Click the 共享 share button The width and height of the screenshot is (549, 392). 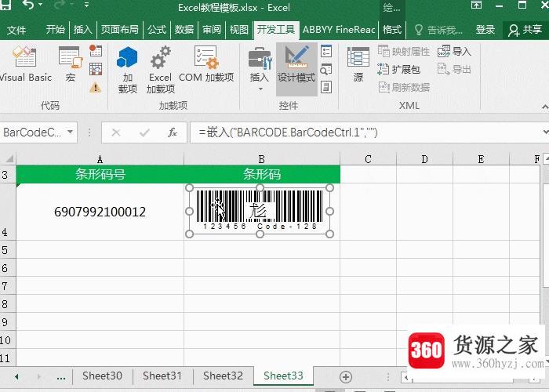(525, 30)
